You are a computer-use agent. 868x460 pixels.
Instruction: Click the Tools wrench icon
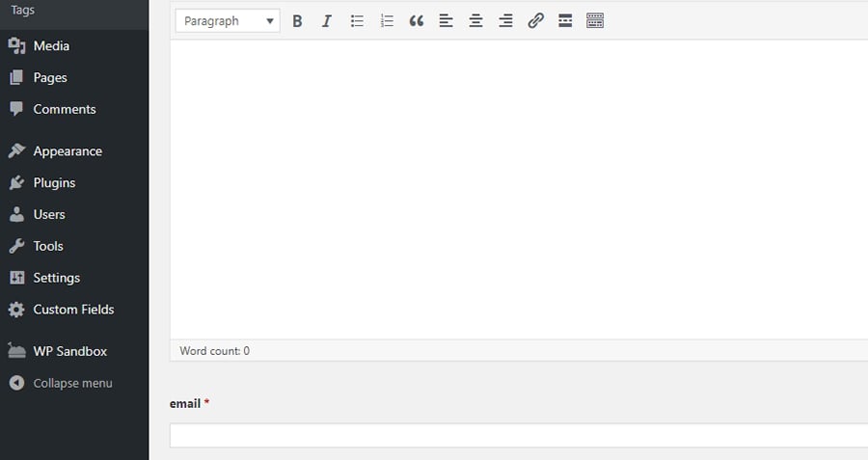16,246
